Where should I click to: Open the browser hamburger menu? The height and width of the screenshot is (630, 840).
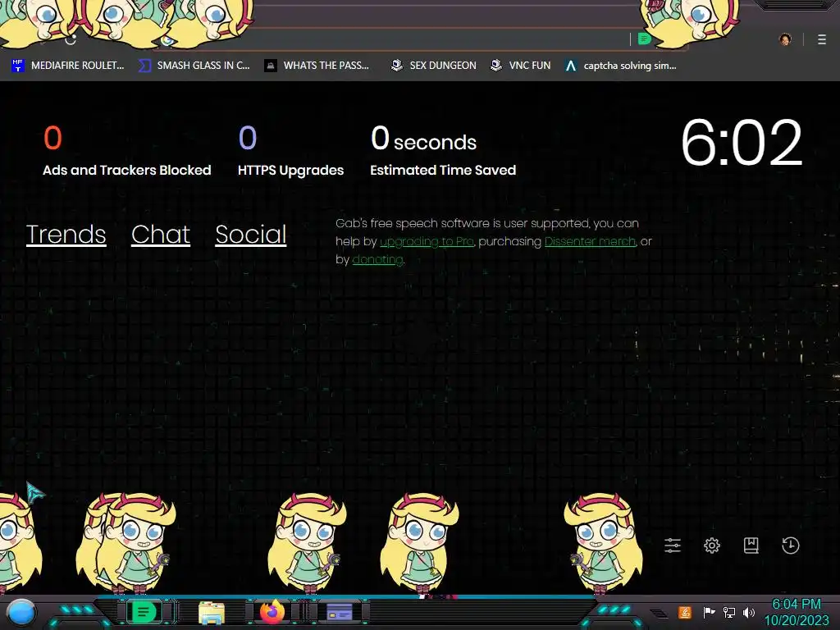[x=822, y=39]
